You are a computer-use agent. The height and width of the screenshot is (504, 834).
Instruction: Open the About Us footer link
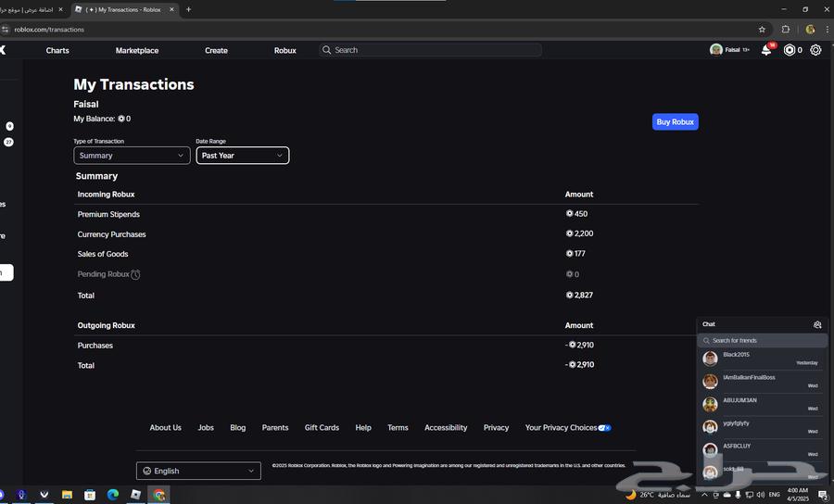[166, 427]
